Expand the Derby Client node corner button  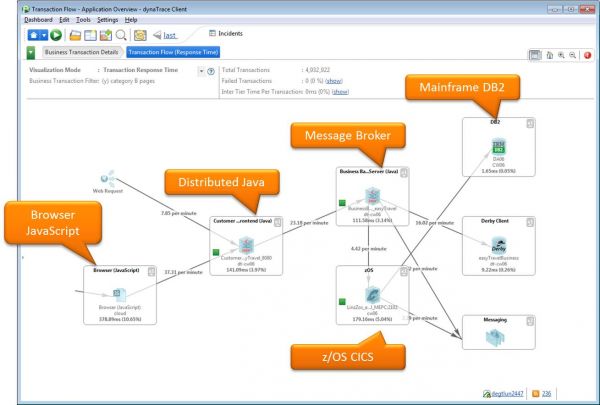530,222
